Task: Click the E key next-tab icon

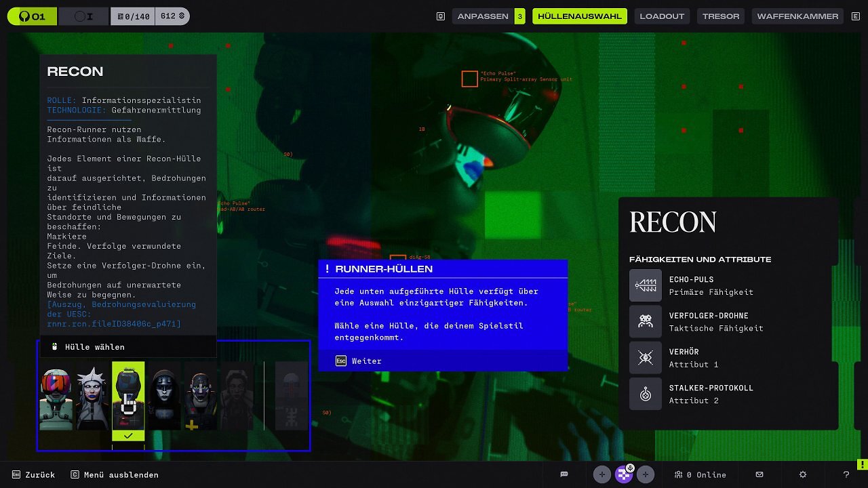Action: pos(855,16)
